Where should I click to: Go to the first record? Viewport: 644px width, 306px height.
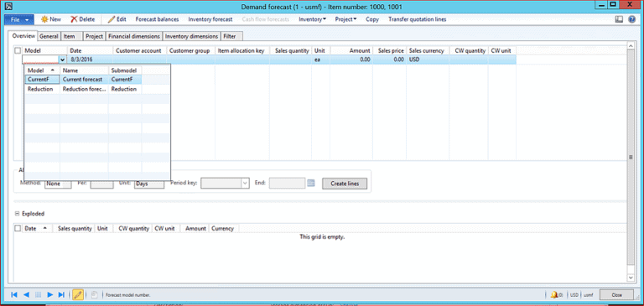tap(14, 294)
